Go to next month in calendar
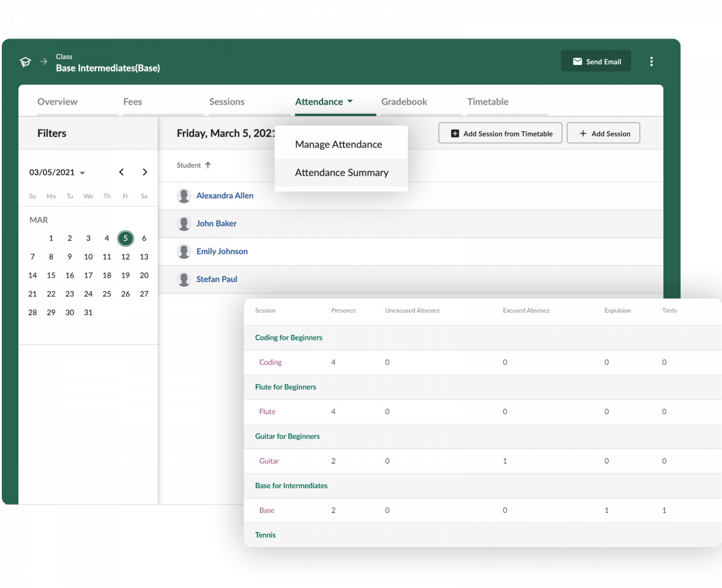The height and width of the screenshot is (588, 722). [x=144, y=172]
